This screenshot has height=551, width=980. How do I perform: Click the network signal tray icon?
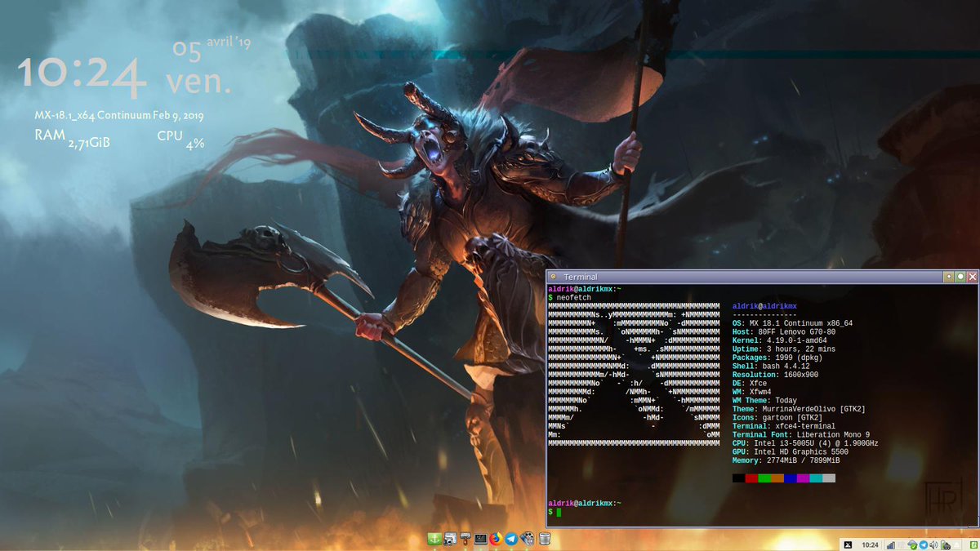[891, 544]
